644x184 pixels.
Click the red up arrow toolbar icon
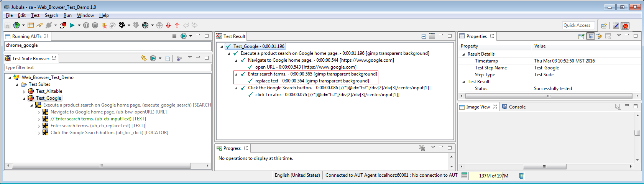point(177,25)
